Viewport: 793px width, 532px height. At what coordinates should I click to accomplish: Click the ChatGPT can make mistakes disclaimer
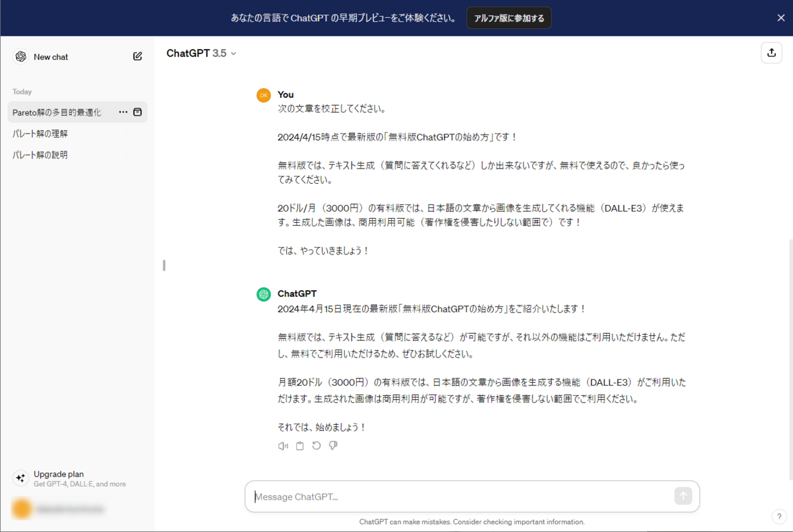pos(472,521)
